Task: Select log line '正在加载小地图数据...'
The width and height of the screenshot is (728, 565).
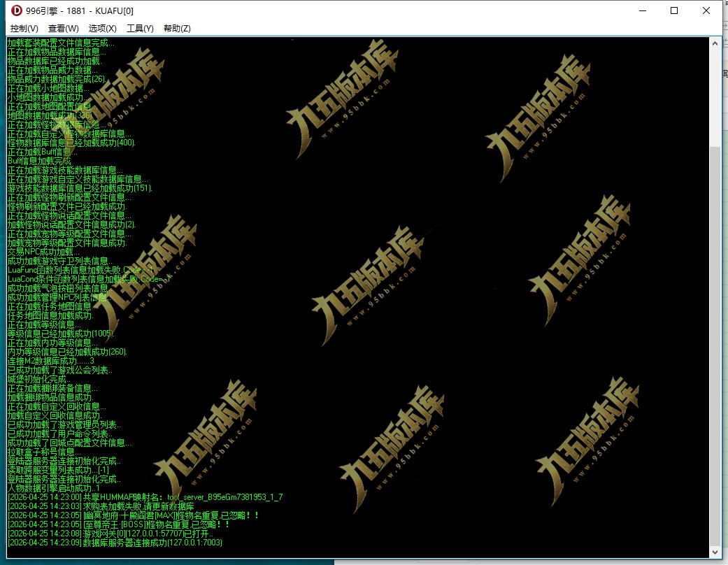Action: [x=48, y=88]
